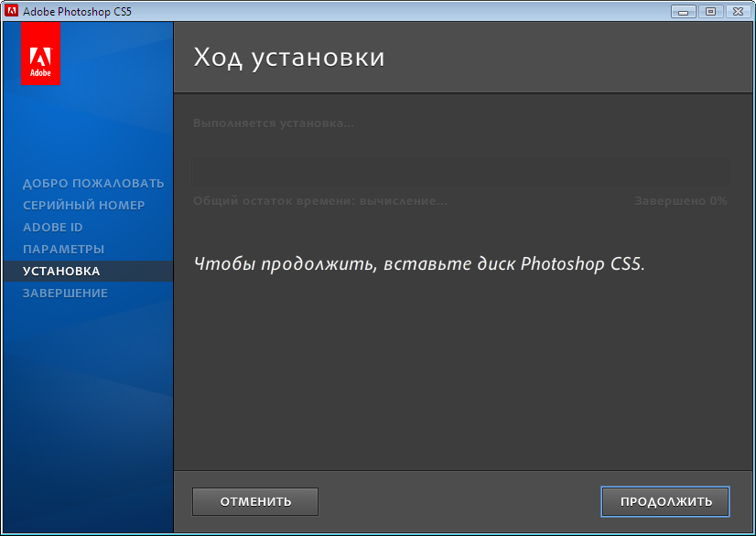Click the installation progress bar

pyautogui.click(x=461, y=172)
